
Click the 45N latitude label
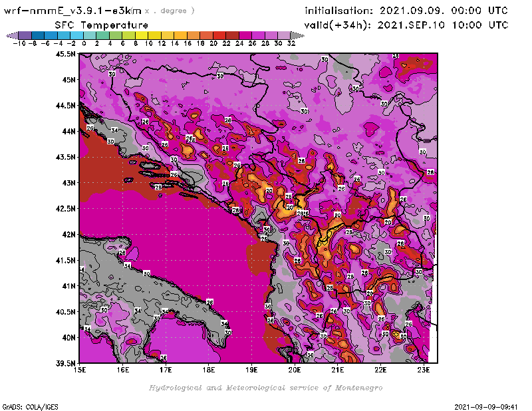[x=68, y=79]
